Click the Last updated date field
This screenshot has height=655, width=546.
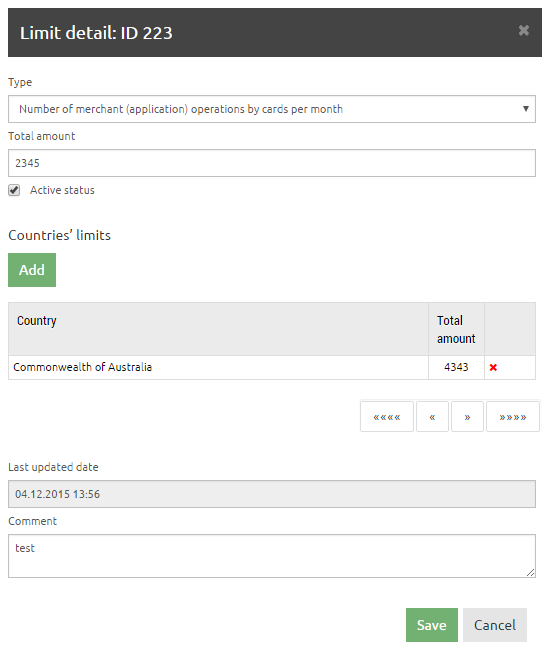(272, 494)
